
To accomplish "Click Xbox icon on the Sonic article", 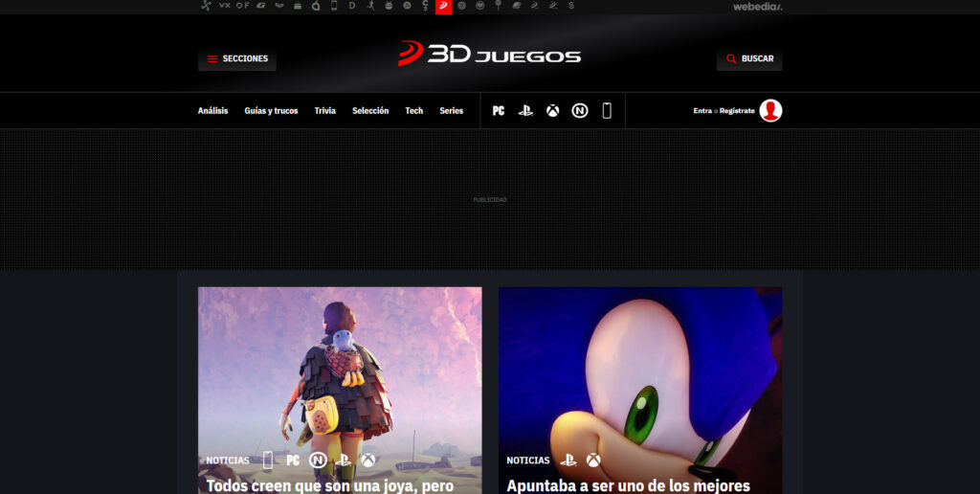I will click(593, 460).
